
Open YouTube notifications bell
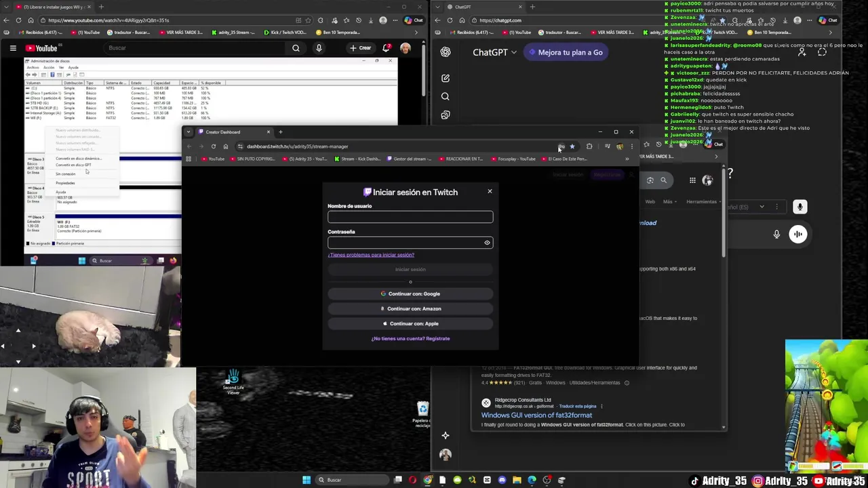click(x=387, y=48)
